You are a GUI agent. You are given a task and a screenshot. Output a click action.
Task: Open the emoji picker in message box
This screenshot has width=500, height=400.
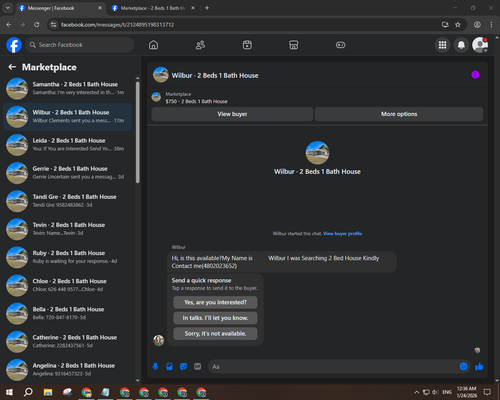pyautogui.click(x=463, y=367)
